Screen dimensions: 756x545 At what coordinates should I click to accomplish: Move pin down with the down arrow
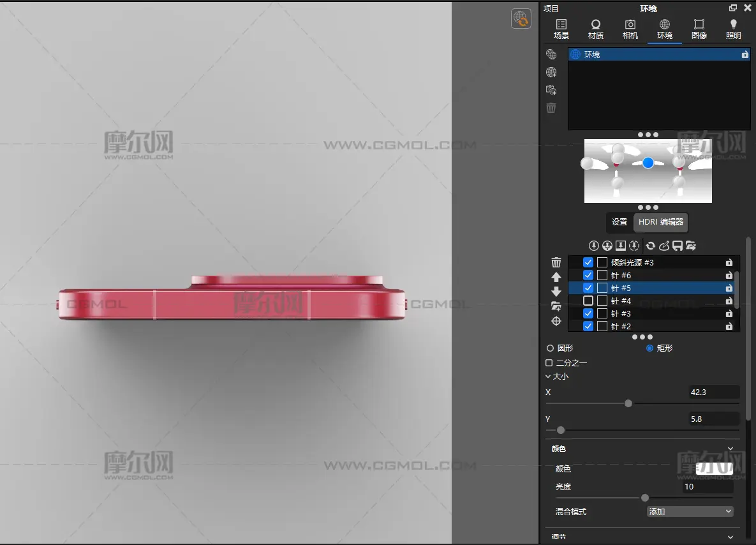(x=556, y=292)
